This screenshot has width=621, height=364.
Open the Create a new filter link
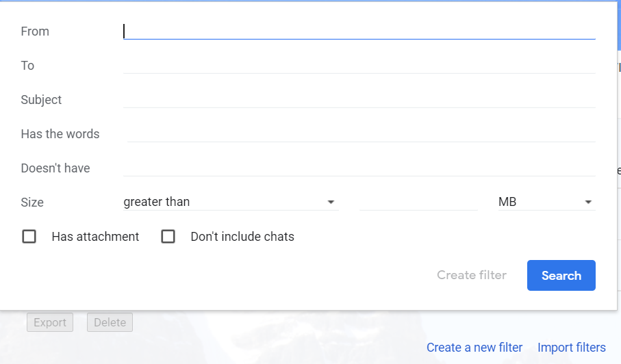(474, 348)
